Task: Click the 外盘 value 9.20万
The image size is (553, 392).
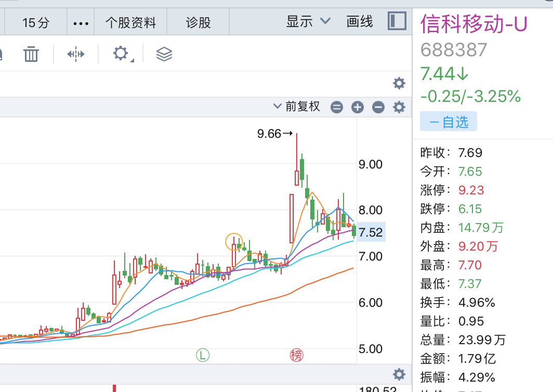Action: click(478, 246)
